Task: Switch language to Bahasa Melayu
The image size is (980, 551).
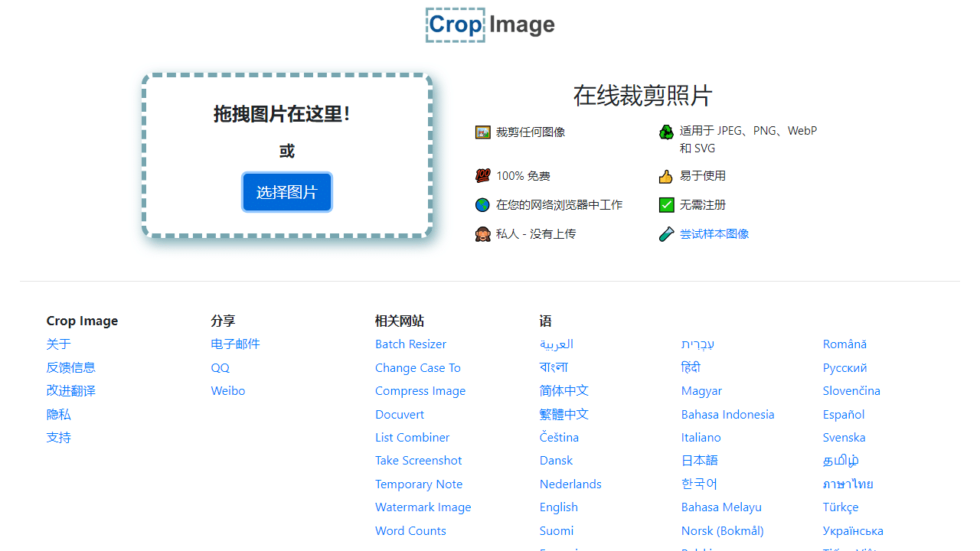Action: click(x=721, y=507)
